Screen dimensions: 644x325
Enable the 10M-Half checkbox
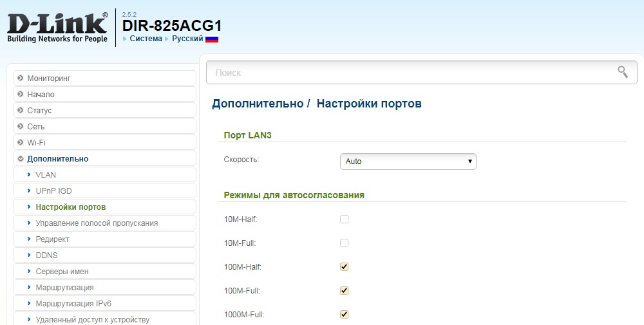(x=344, y=219)
